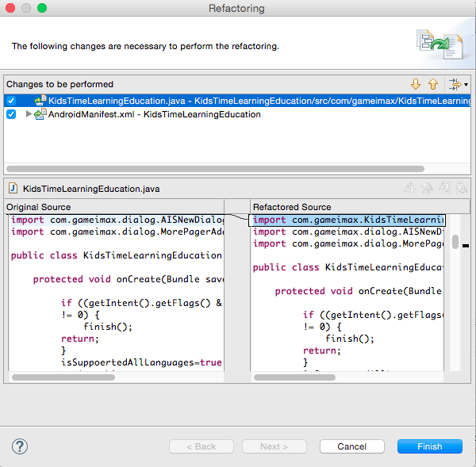Viewport: 476px width, 467px height.
Task: Select previous change up arrow
Action: (x=433, y=84)
